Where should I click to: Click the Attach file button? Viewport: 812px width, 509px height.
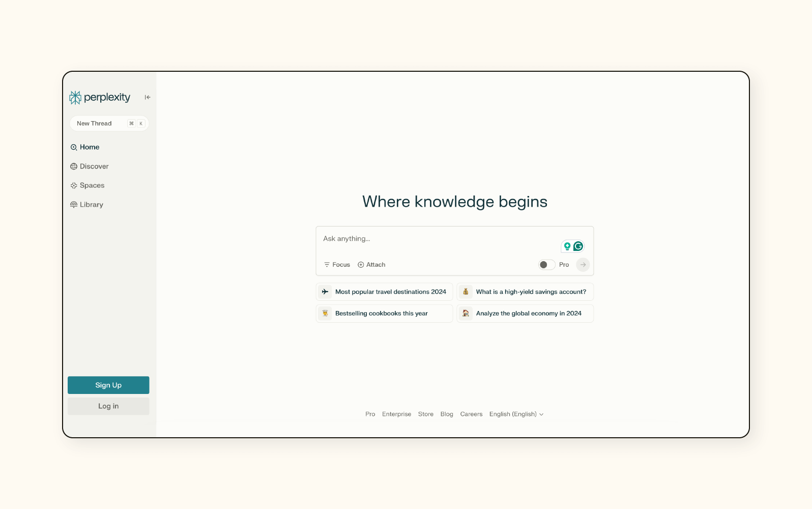point(371,265)
